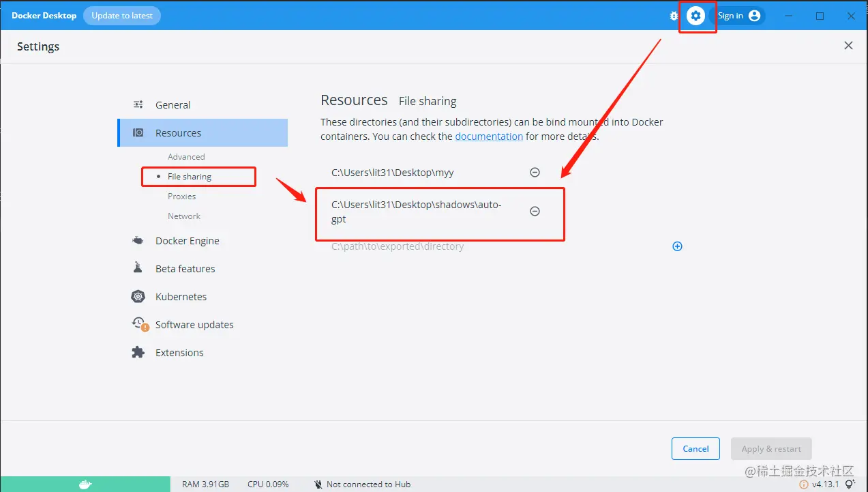Select the Resources section
The image size is (868, 492).
[x=203, y=133]
